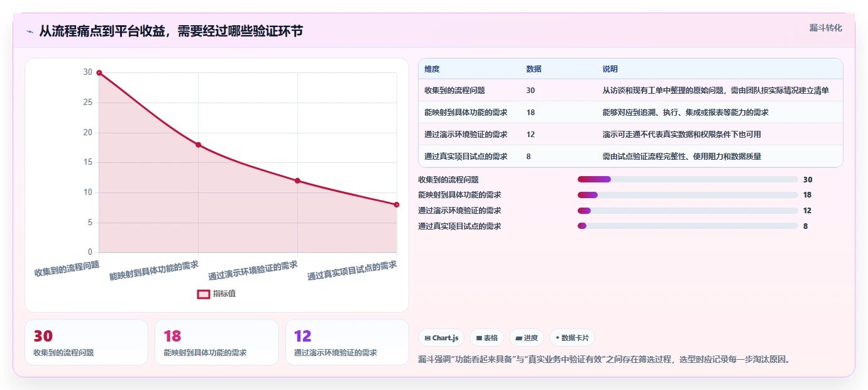The image size is (868, 390).
Task: Click the icon inside the 进度 chip
Action: [519, 338]
